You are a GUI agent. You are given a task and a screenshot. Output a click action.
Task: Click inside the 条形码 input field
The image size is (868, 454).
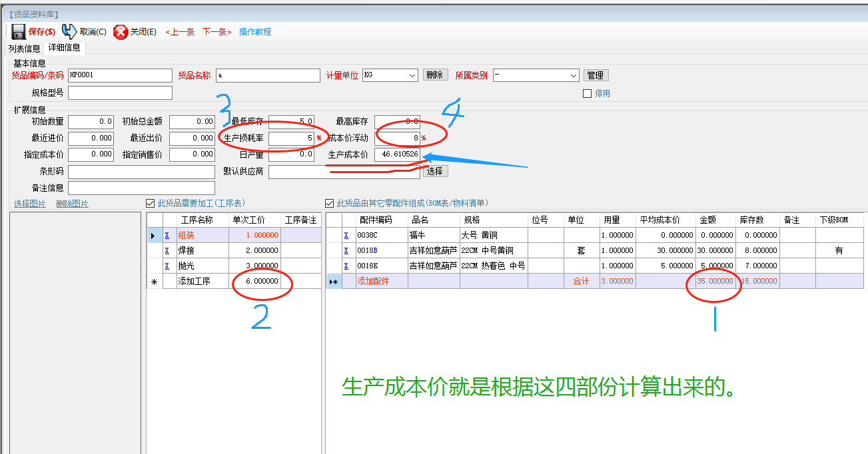[140, 171]
